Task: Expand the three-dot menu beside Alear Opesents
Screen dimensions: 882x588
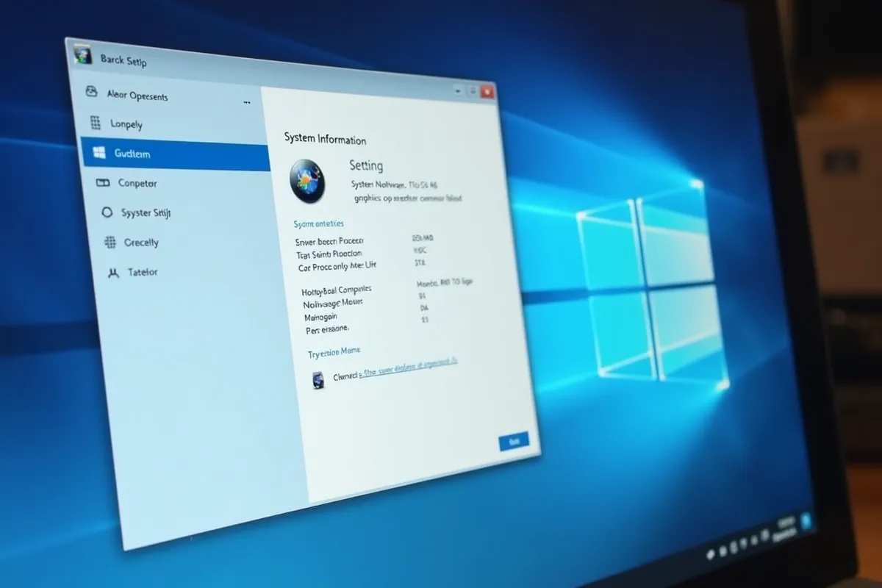Action: click(247, 103)
